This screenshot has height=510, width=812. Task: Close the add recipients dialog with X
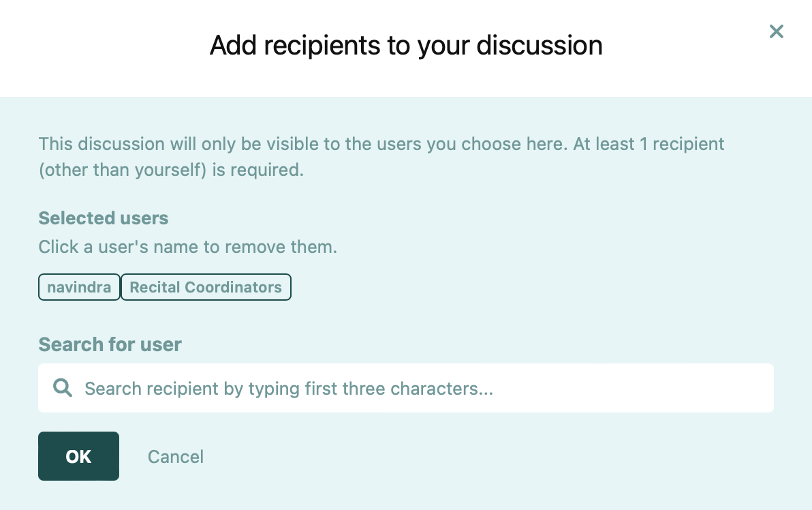(776, 31)
